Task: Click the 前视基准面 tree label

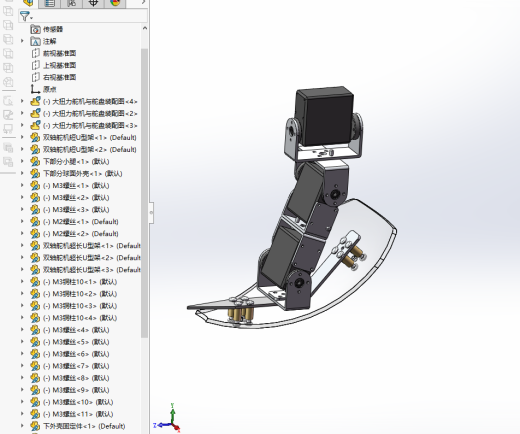Action: point(60,53)
